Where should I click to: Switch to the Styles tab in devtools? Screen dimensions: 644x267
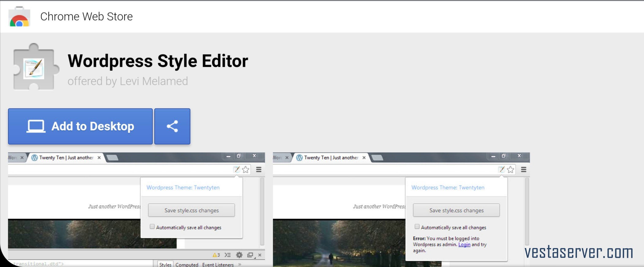[165, 264]
